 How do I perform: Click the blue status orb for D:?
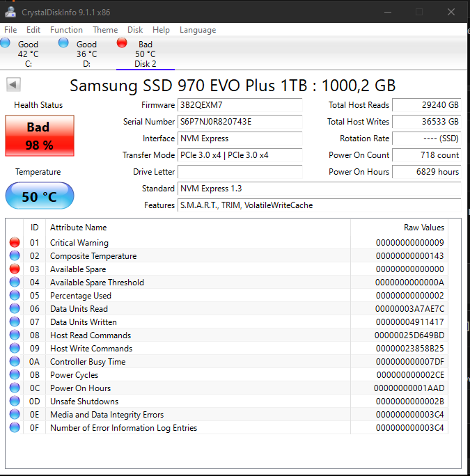[63, 43]
